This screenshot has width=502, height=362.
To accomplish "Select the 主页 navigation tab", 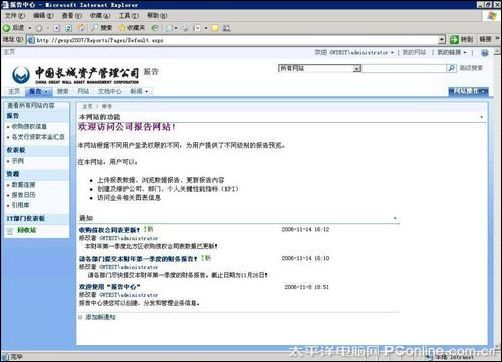I will [14, 91].
